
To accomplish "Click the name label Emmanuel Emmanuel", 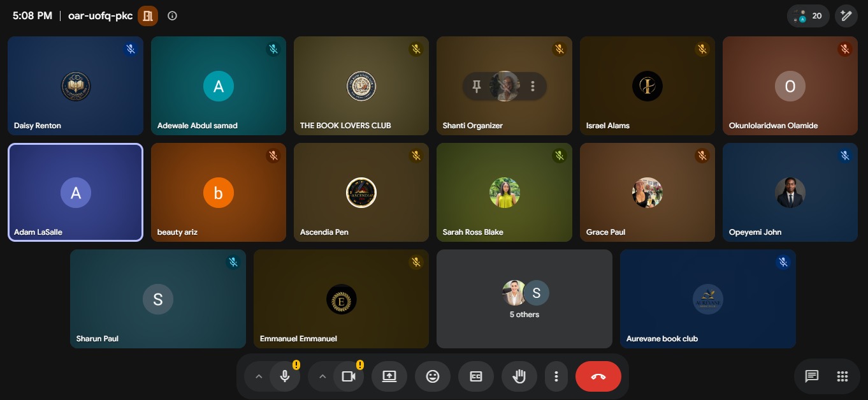I will 298,339.
